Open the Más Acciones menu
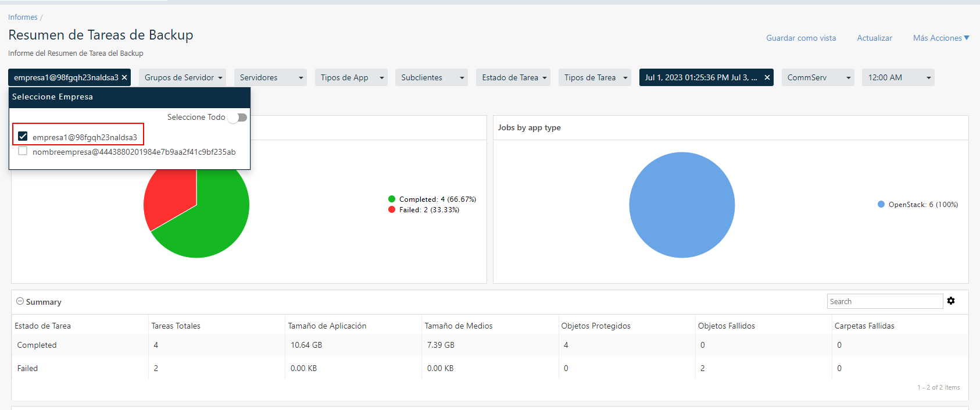This screenshot has width=980, height=410. (x=940, y=38)
